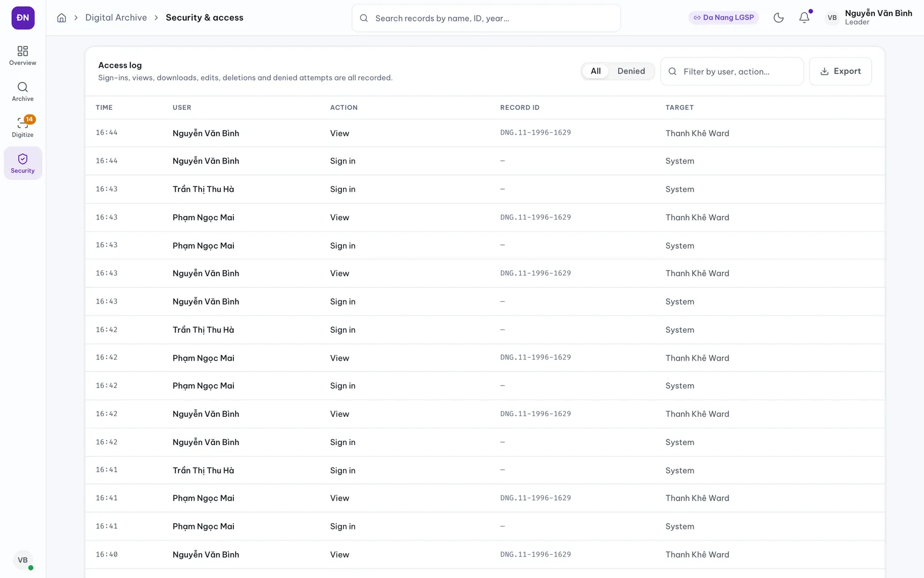Toggle dark mode moon icon
The image size is (924, 578).
(778, 18)
